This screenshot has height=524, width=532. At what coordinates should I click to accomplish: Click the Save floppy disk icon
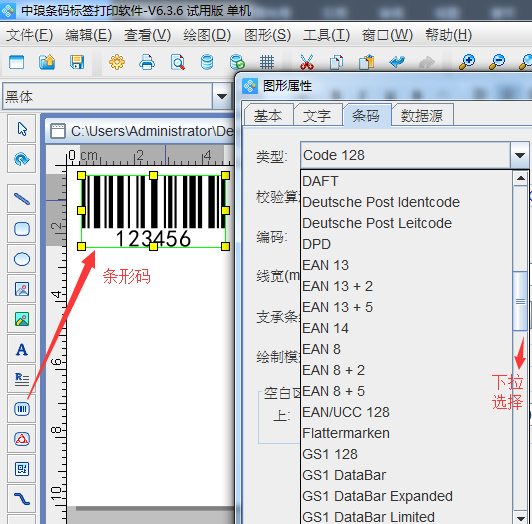77,62
